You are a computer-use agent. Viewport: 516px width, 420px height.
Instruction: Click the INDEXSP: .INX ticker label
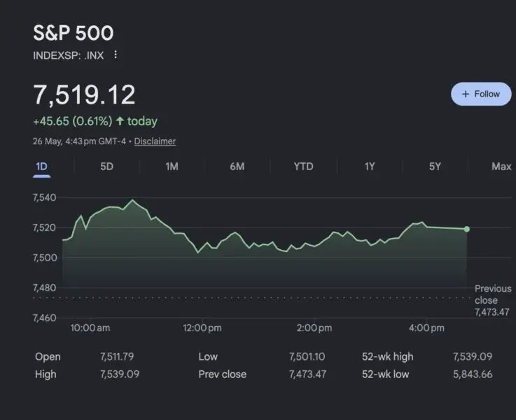point(69,55)
